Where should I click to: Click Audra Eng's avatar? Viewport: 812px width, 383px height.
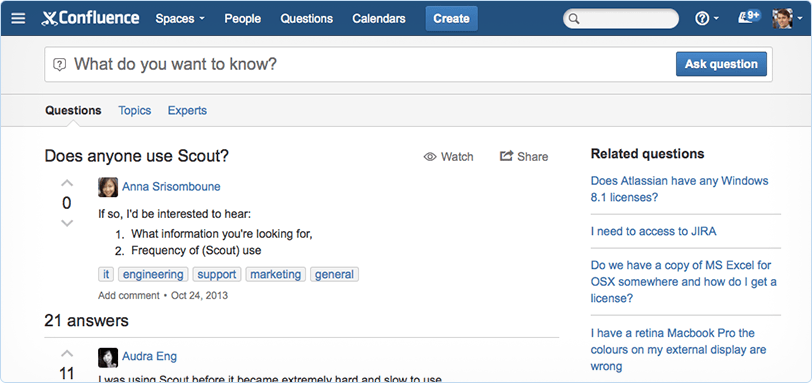tap(108, 357)
